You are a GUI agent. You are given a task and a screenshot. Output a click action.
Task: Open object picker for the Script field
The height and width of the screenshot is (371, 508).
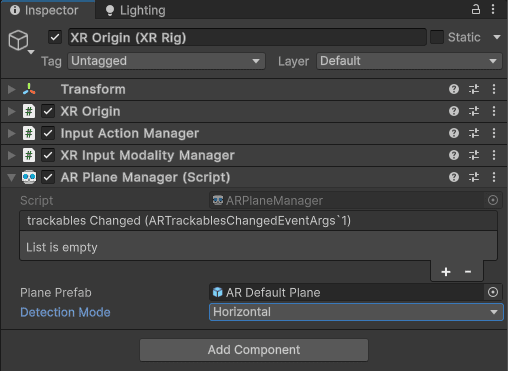click(x=493, y=200)
